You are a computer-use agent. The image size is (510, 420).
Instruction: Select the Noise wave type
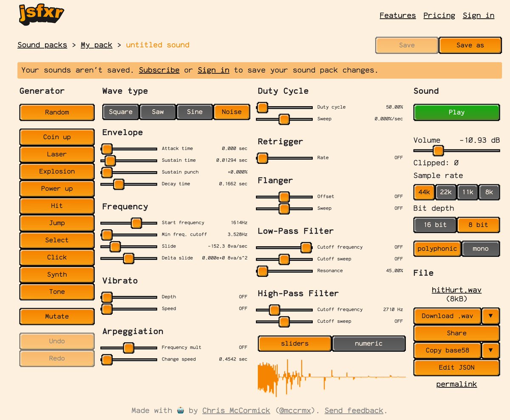[232, 112]
